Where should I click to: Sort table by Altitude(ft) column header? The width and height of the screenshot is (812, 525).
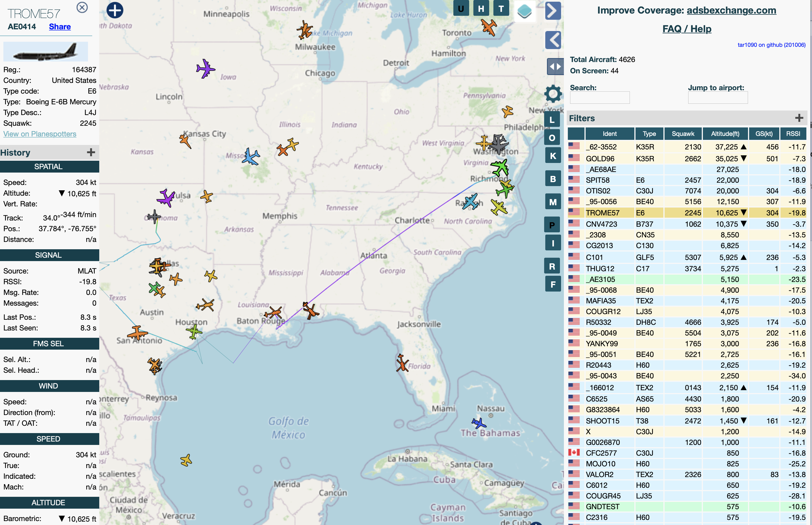pyautogui.click(x=725, y=134)
